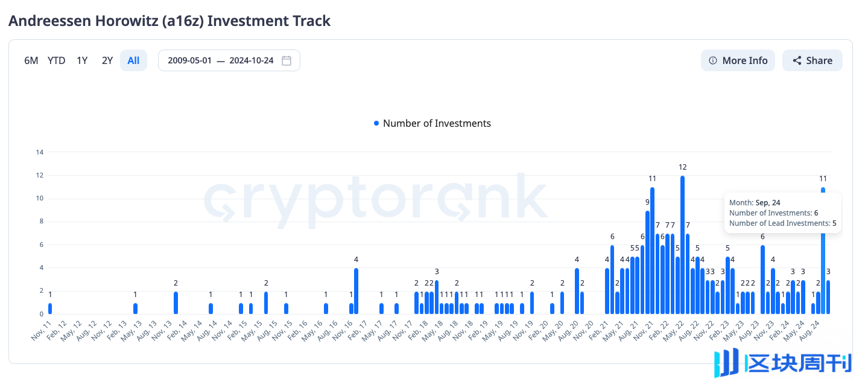Toggle the Number of Investments legend series
This screenshot has width=868, height=381.
coord(437,123)
